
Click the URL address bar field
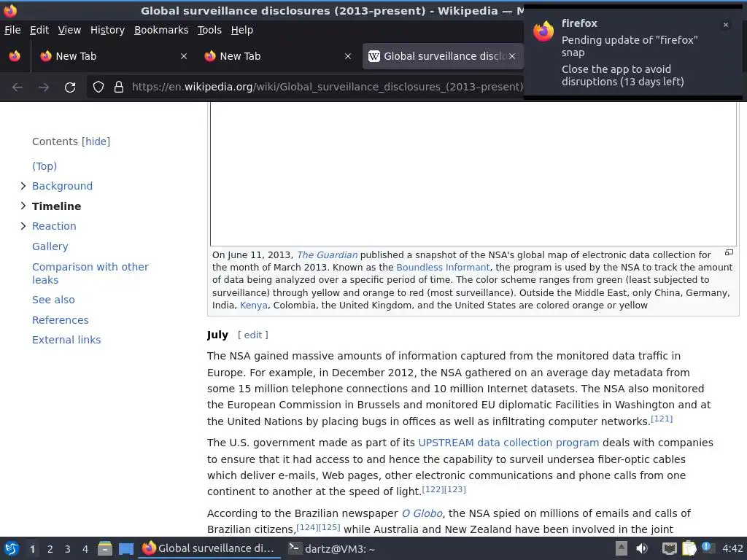pyautogui.click(x=328, y=87)
